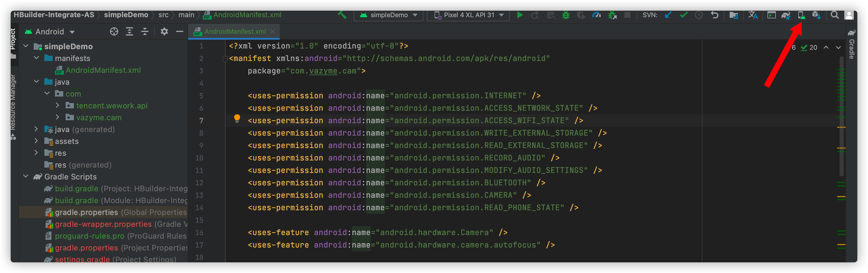Open the simpleDemo run configuration dropdown
The height and width of the screenshot is (273, 868).
[388, 15]
